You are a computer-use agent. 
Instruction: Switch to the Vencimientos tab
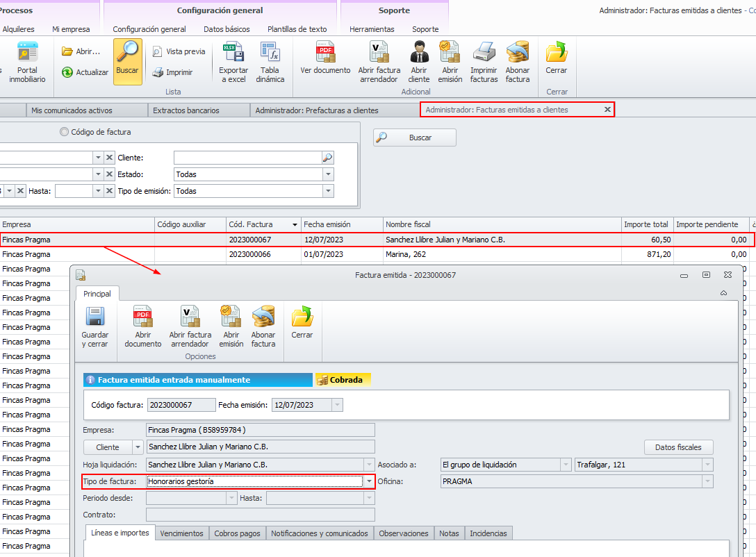pyautogui.click(x=182, y=533)
